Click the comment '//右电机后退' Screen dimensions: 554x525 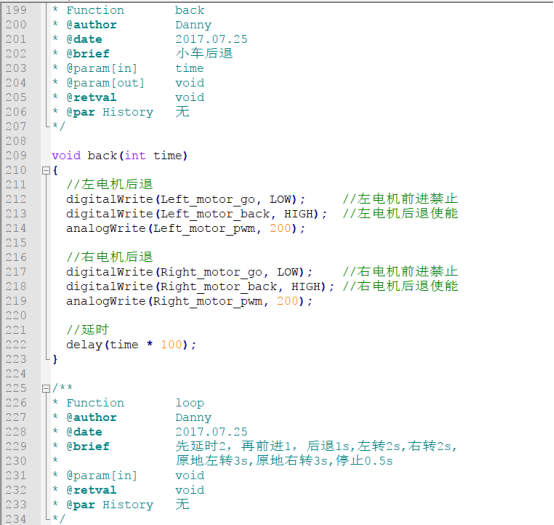coord(110,257)
